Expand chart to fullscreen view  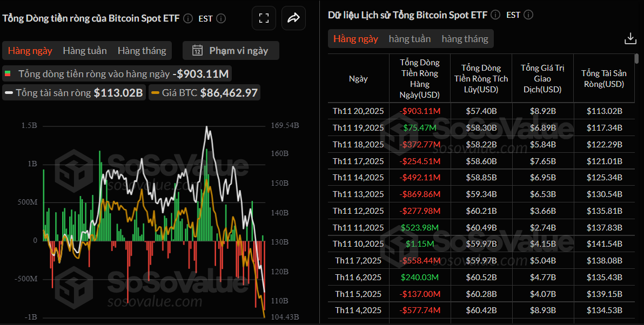click(264, 18)
